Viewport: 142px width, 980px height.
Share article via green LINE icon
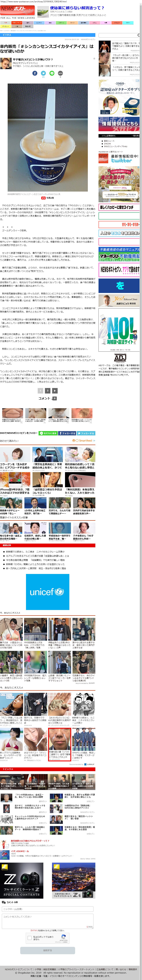52,73
